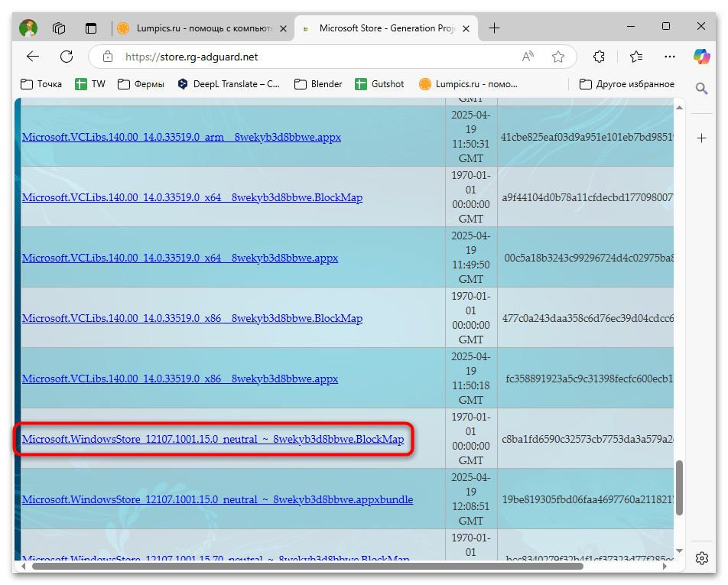Close the Lumpics.ru tab
The width and height of the screenshot is (728, 585).
283,29
